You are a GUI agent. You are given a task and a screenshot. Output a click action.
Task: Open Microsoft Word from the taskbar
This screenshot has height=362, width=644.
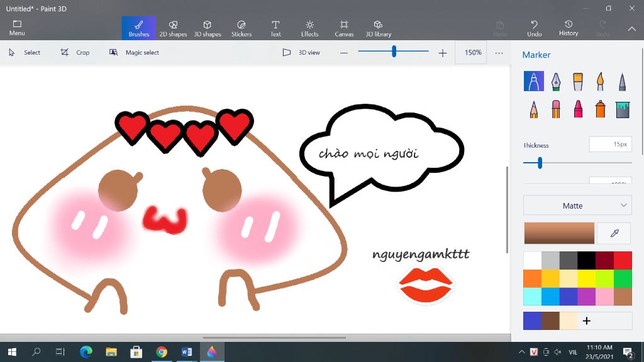point(186,352)
